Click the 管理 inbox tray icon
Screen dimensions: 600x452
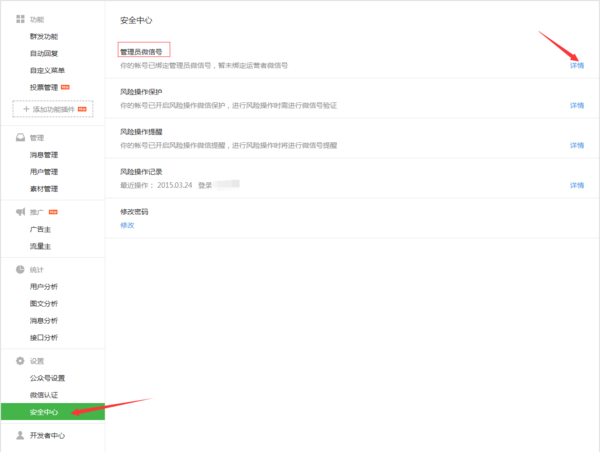click(20, 137)
